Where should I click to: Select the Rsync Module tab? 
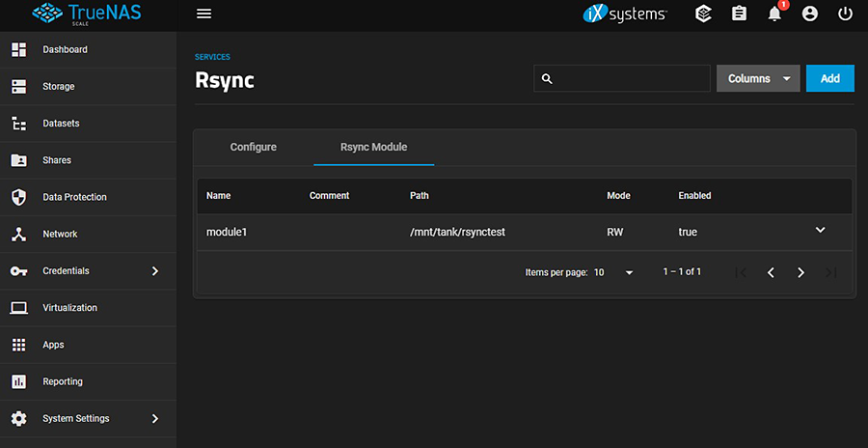point(373,147)
